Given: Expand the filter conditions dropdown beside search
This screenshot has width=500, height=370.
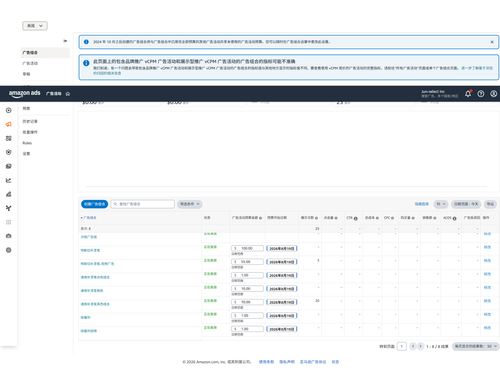Looking at the screenshot, I should tap(190, 204).
